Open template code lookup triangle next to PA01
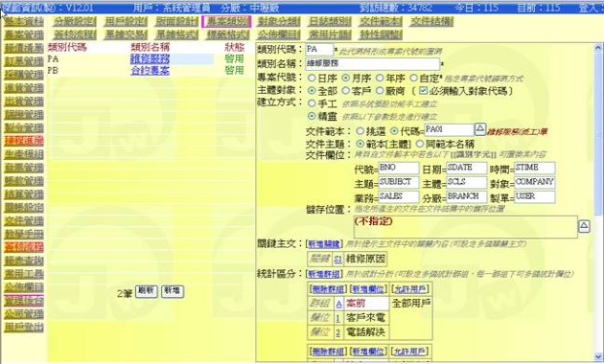This screenshot has height=364, width=604. click(480, 129)
